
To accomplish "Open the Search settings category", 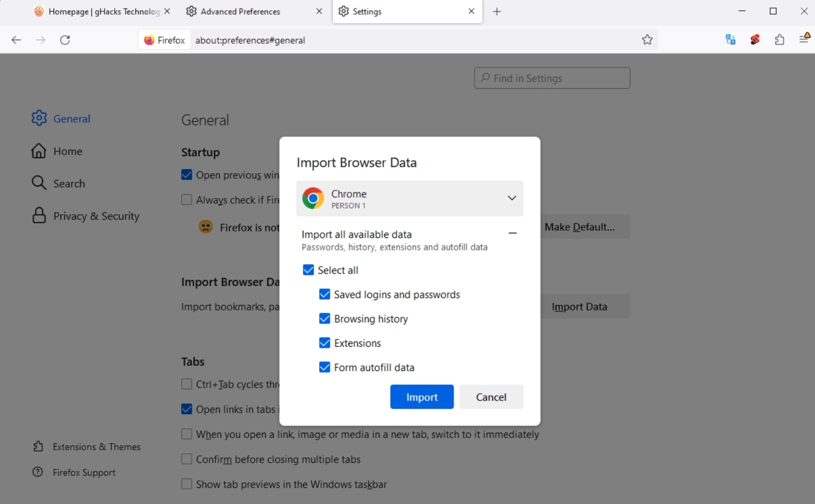I will coord(58,183).
